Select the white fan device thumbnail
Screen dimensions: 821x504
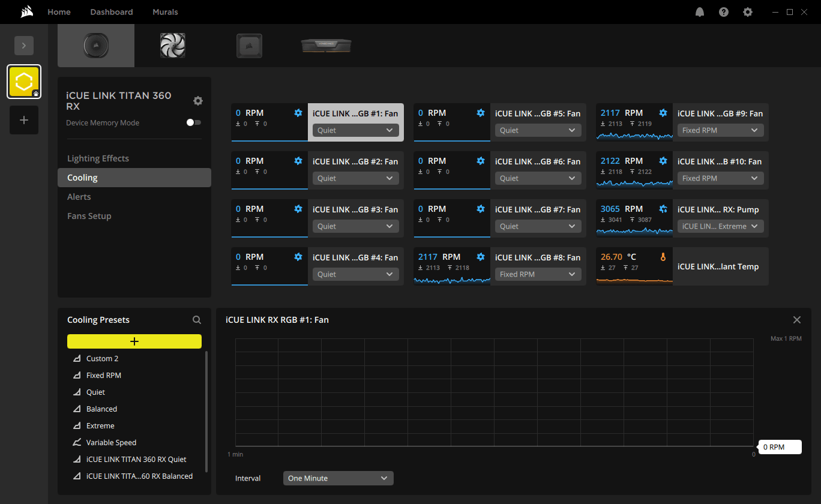(x=173, y=46)
